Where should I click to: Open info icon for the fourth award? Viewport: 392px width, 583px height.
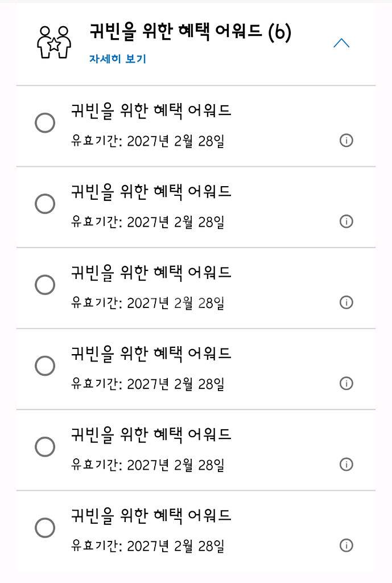(346, 383)
